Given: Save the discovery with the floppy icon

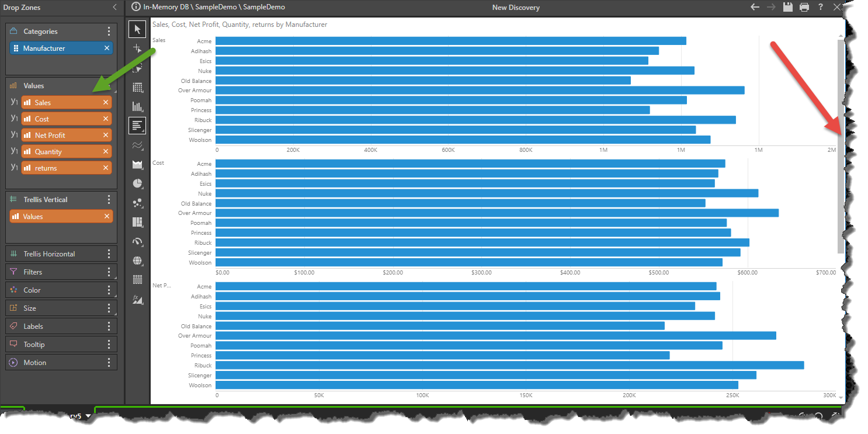Looking at the screenshot, I should (x=787, y=7).
